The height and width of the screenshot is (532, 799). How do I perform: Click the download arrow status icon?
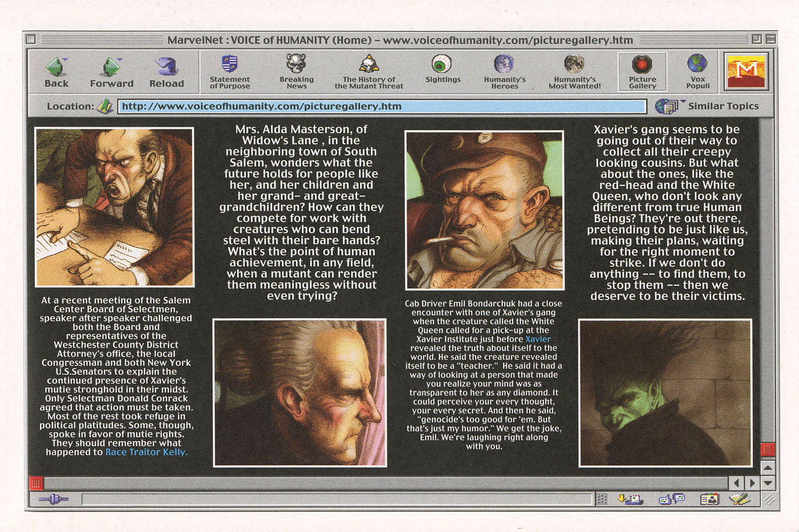click(630, 499)
